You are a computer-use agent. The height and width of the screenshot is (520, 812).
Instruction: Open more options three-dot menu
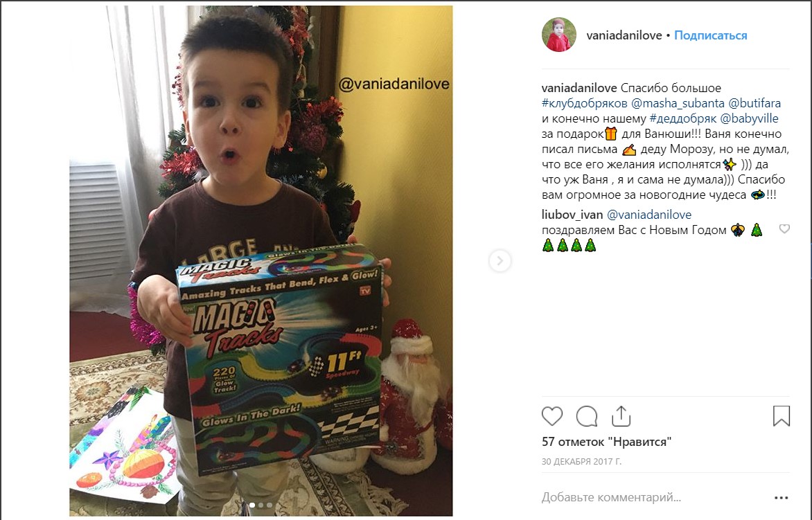point(782,498)
